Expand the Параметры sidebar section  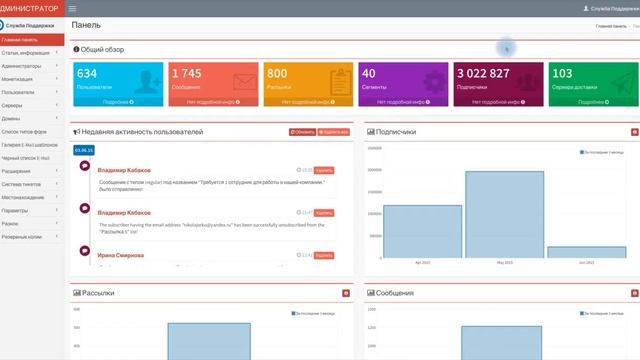pos(32,211)
